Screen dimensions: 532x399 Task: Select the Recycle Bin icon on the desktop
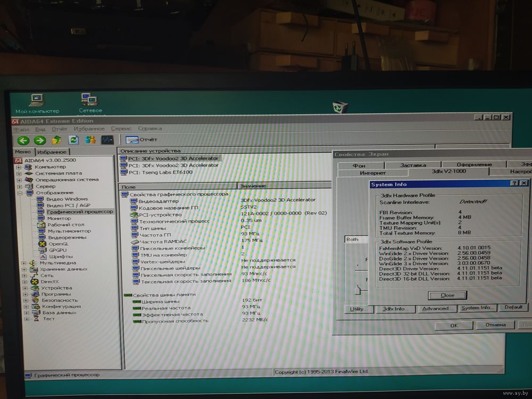tap(339, 107)
